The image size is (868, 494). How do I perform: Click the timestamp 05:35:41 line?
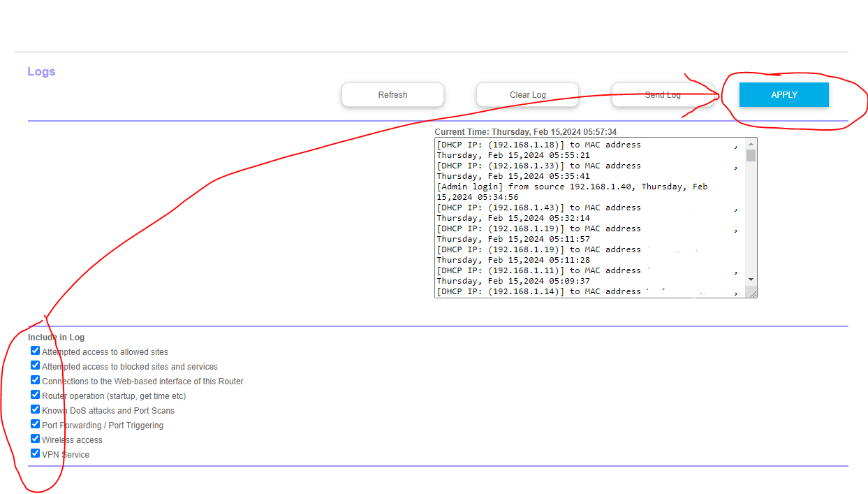(x=513, y=176)
